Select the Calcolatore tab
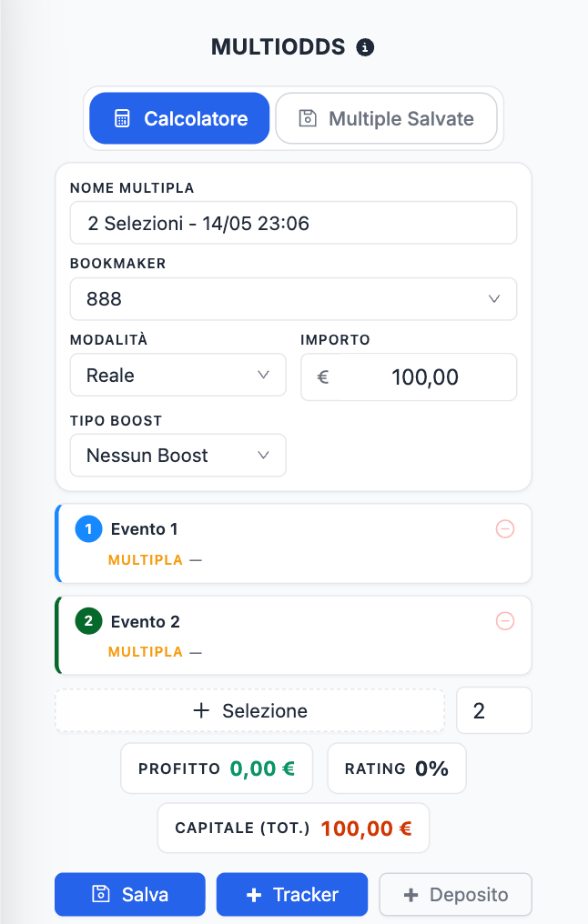This screenshot has width=588, height=924. click(x=179, y=118)
